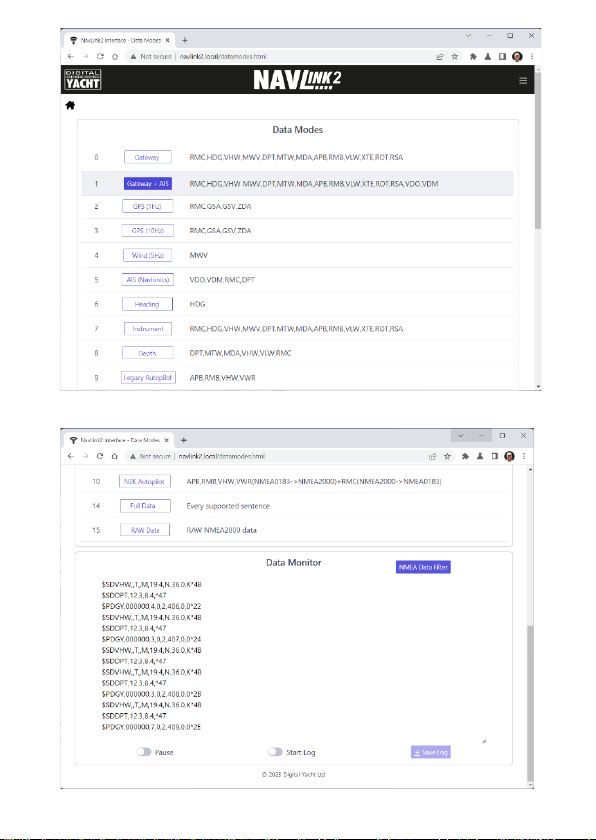Click address bar URL in bottom window
The width and height of the screenshot is (596, 840).
(222, 456)
